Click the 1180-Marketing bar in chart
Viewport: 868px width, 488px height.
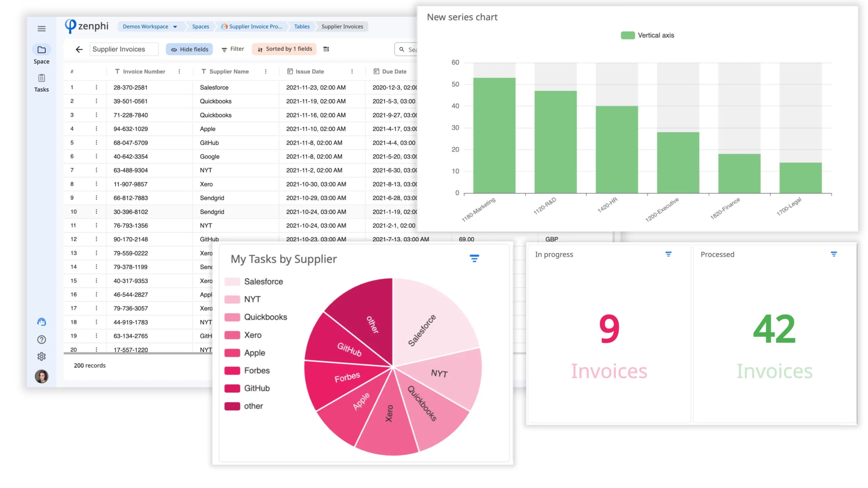494,136
